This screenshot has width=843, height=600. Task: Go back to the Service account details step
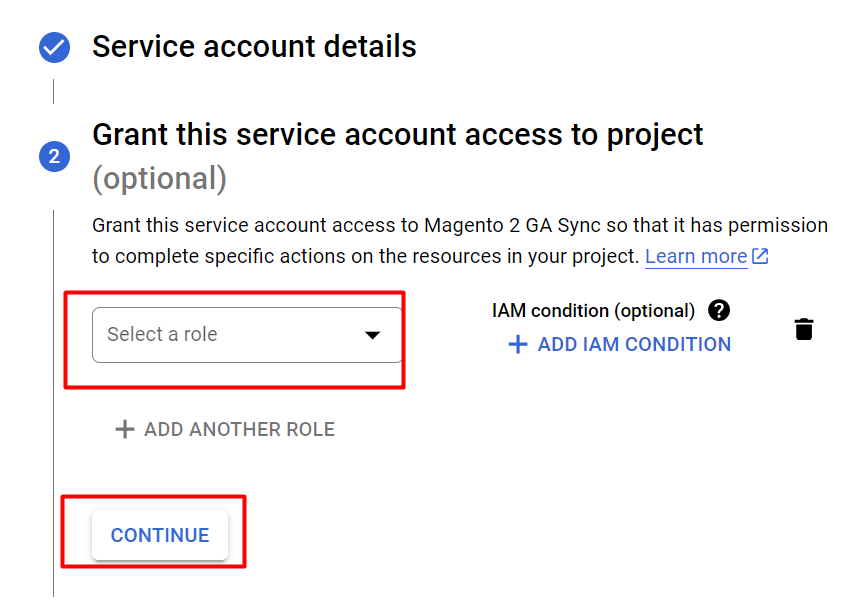tap(254, 47)
